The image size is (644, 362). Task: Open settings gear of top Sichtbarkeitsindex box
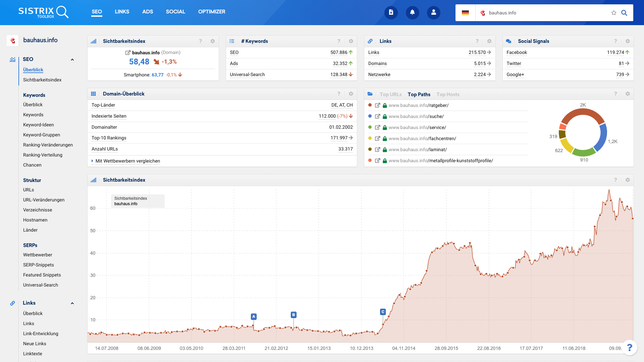(213, 41)
